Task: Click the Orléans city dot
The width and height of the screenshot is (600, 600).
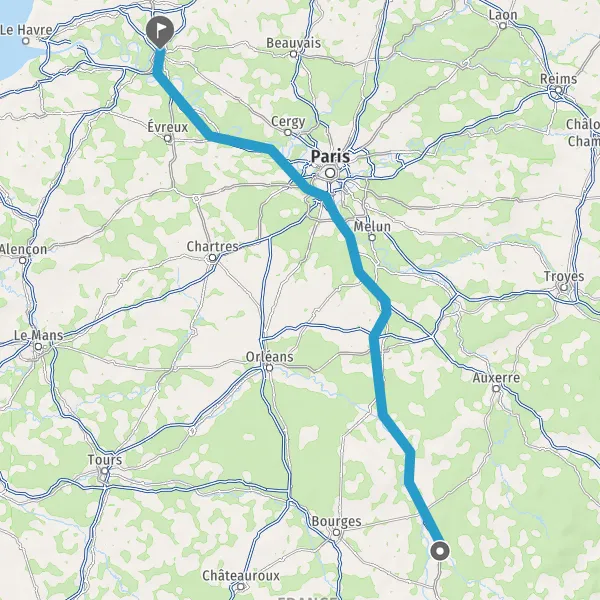Action: 269,368
